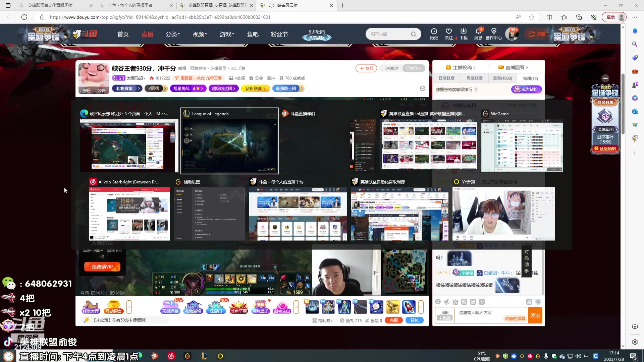Go to 首页 in Douyu navigation
This screenshot has width=644, height=362.
click(x=123, y=34)
